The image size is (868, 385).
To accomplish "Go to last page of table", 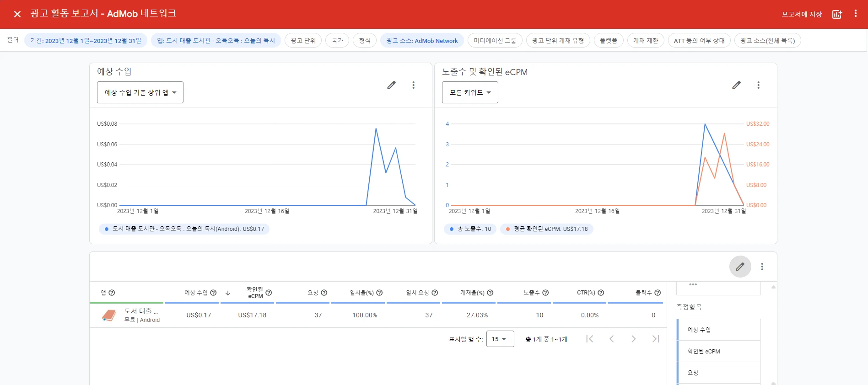I will [x=656, y=339].
